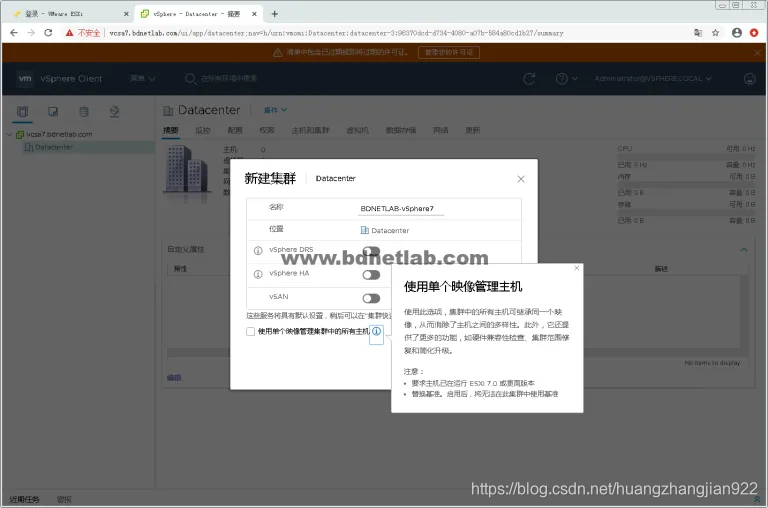
Task: Click the feedback smiley icon
Action: click(749, 78)
